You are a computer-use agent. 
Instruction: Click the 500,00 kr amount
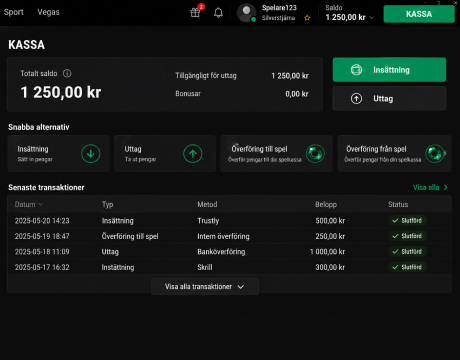pyautogui.click(x=330, y=221)
